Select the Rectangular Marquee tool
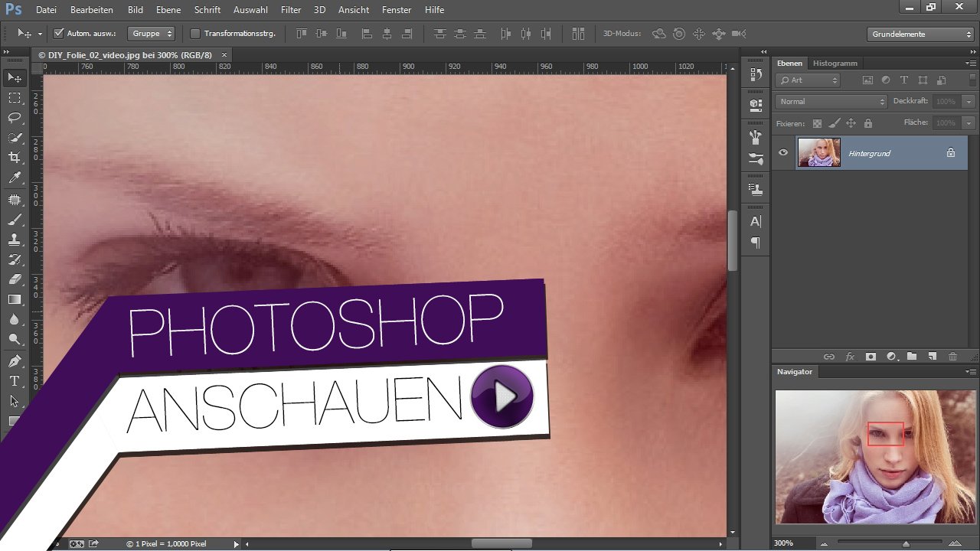 click(x=15, y=98)
